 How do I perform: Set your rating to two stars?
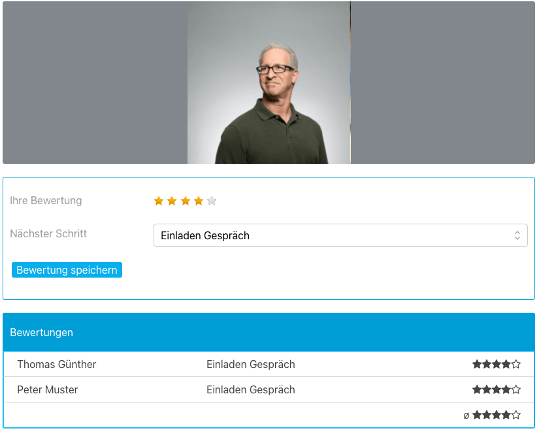tap(172, 201)
